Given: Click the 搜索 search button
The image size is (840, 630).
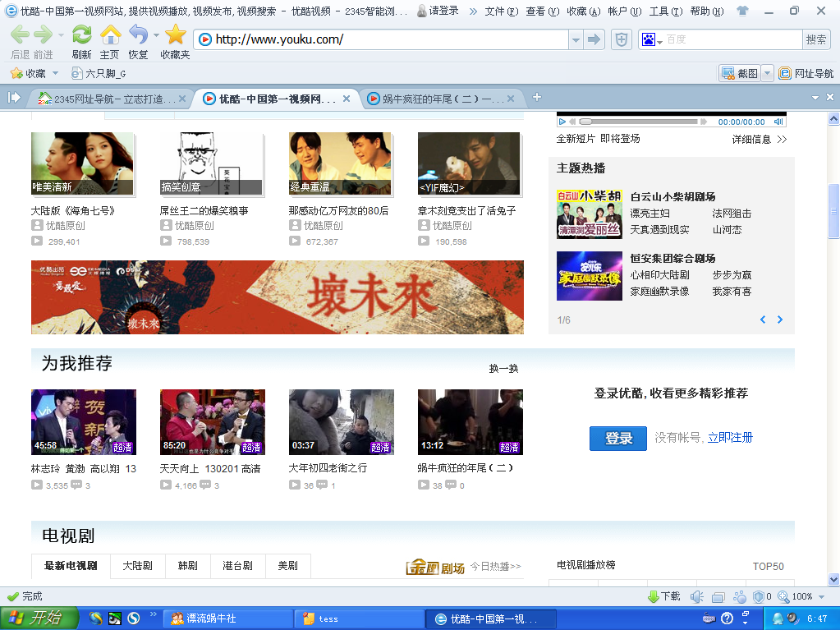Looking at the screenshot, I should 816,39.
